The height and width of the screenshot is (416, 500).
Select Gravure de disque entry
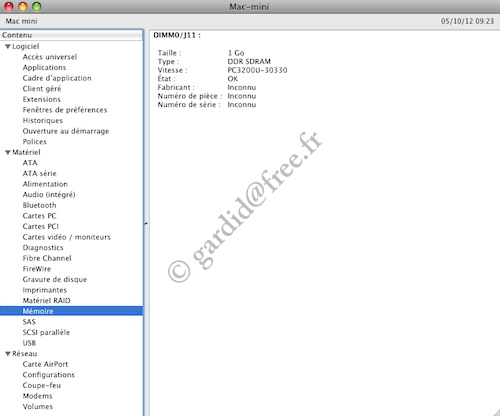pyautogui.click(x=55, y=280)
